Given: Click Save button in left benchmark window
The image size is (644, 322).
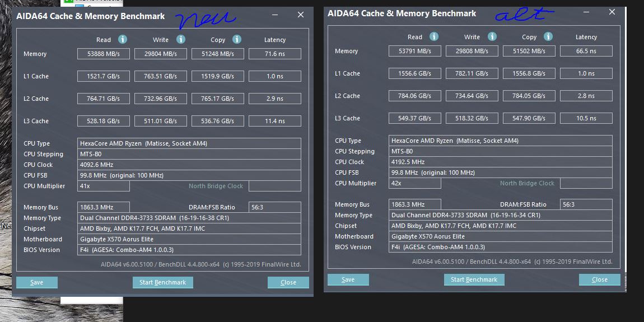Looking at the screenshot, I should coord(37,282).
